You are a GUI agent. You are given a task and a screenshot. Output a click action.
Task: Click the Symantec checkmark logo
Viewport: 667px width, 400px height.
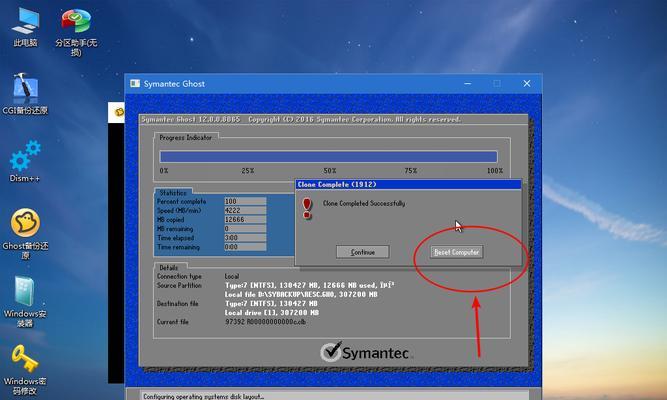pyautogui.click(x=331, y=352)
